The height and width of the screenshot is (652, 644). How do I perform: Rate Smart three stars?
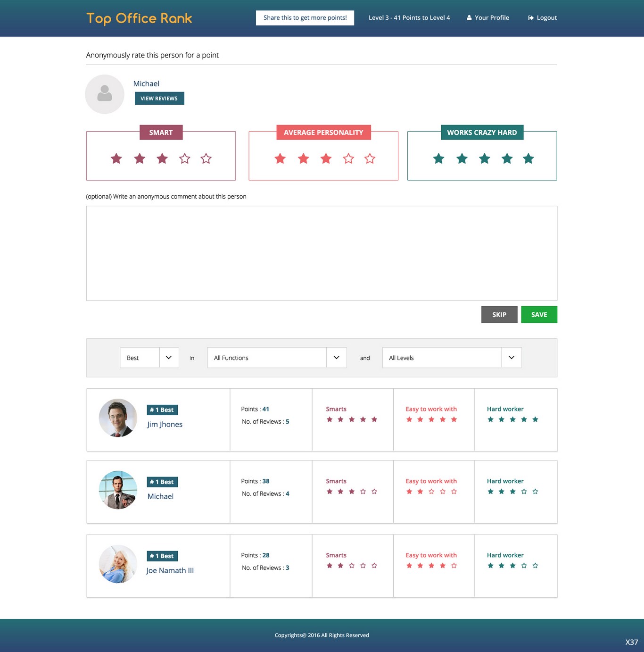pos(162,159)
